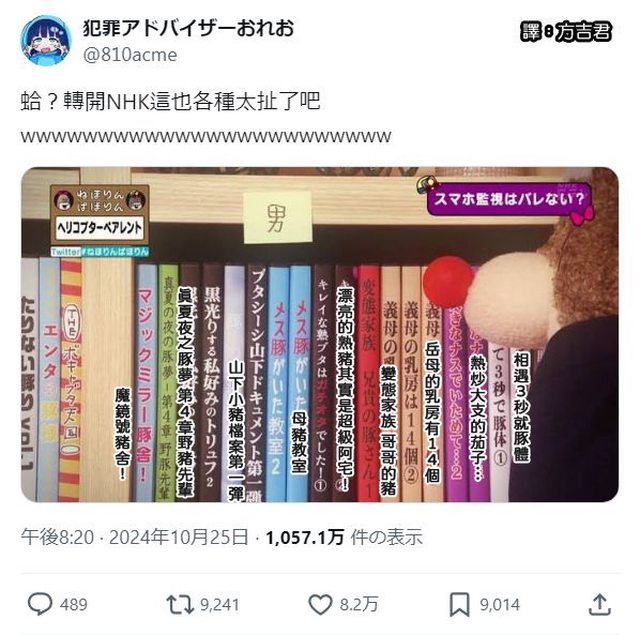Open the @810acme handle link
640x635 pixels.
pos(130,55)
